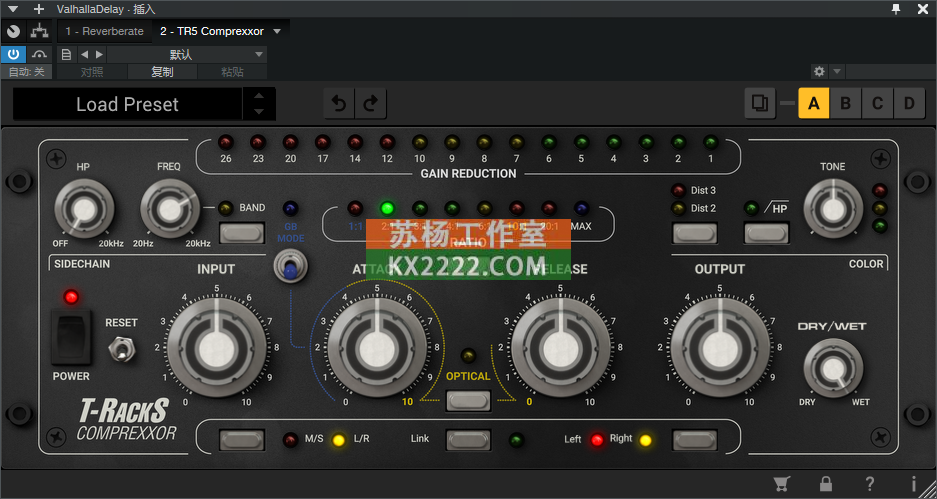Click the preset down stepper arrow
The width and height of the screenshot is (937, 499).
click(x=259, y=112)
